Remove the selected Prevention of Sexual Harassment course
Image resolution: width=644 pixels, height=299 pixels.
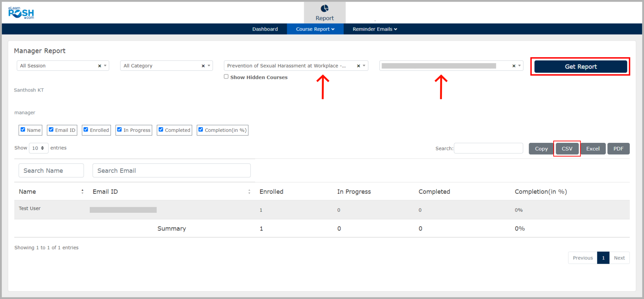coord(359,66)
